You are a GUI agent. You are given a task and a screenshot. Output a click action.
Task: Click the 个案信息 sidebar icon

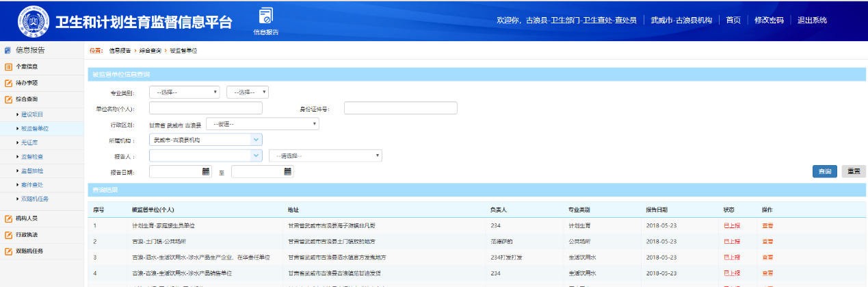click(8, 66)
